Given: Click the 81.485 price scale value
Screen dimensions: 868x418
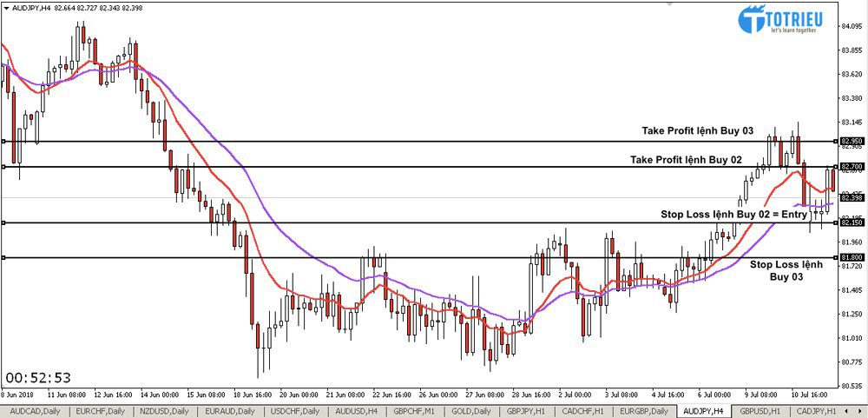Looking at the screenshot, I should point(852,290).
